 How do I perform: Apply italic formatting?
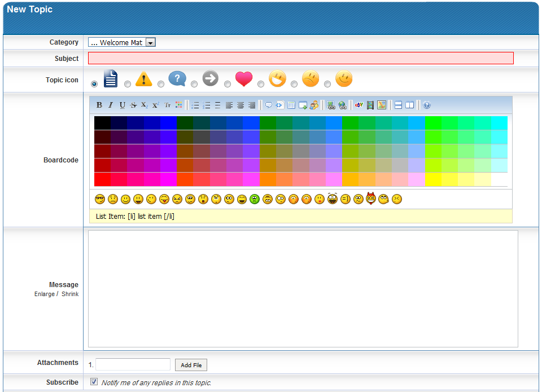[x=111, y=105]
